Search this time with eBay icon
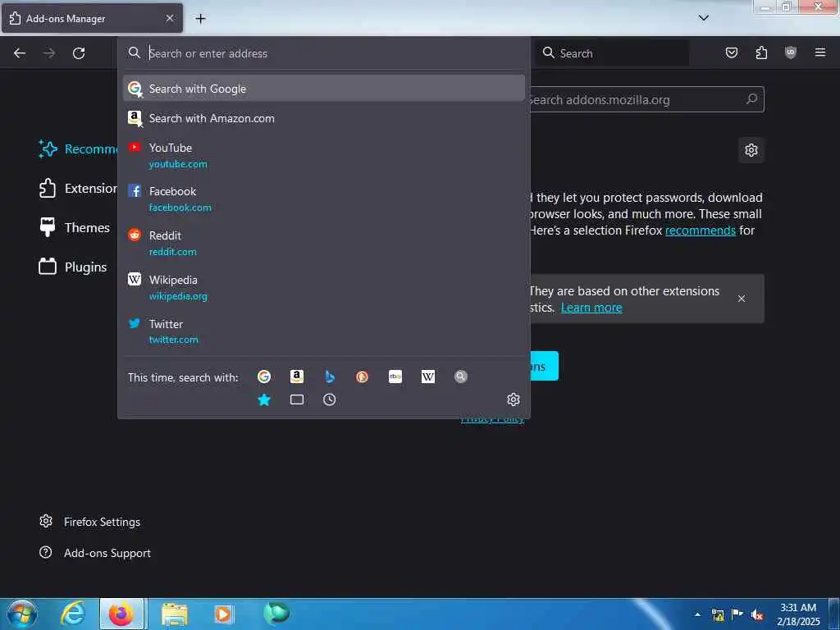 click(x=395, y=377)
